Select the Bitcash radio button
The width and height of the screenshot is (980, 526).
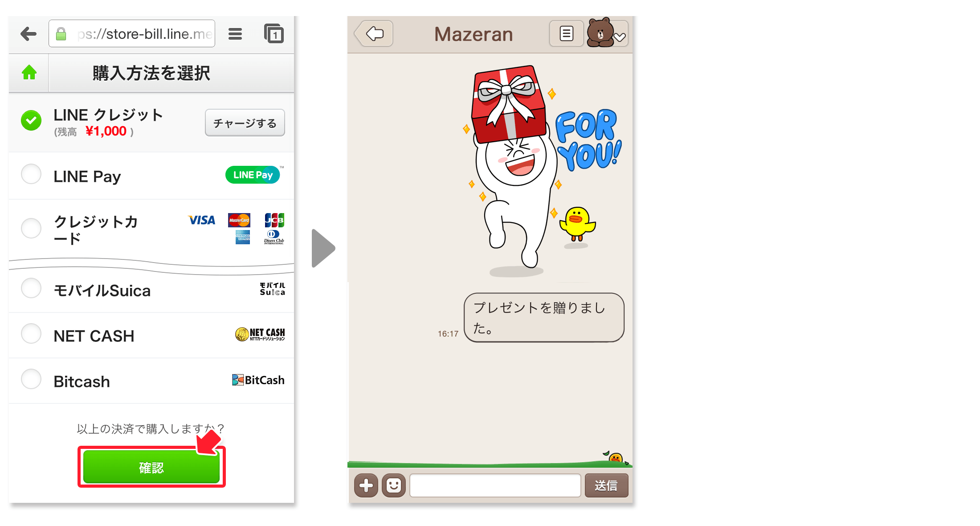pyautogui.click(x=31, y=379)
